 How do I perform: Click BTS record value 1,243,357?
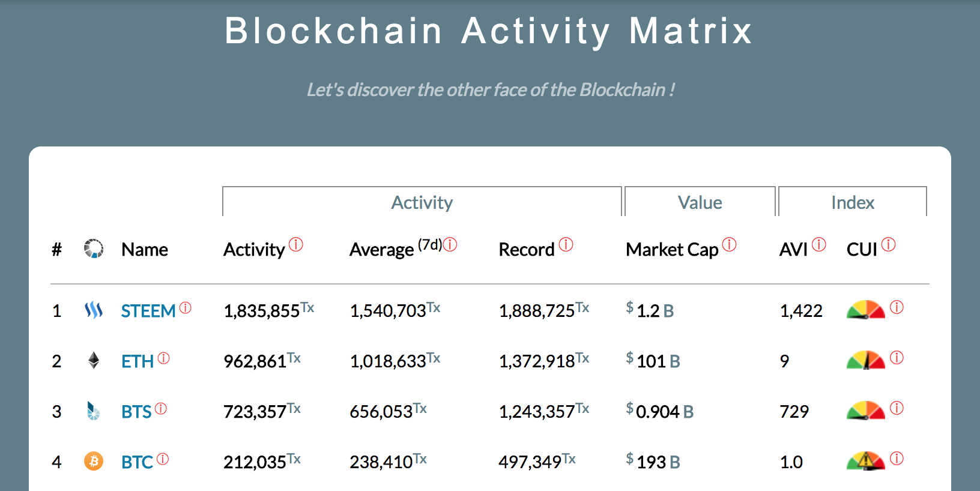click(544, 411)
